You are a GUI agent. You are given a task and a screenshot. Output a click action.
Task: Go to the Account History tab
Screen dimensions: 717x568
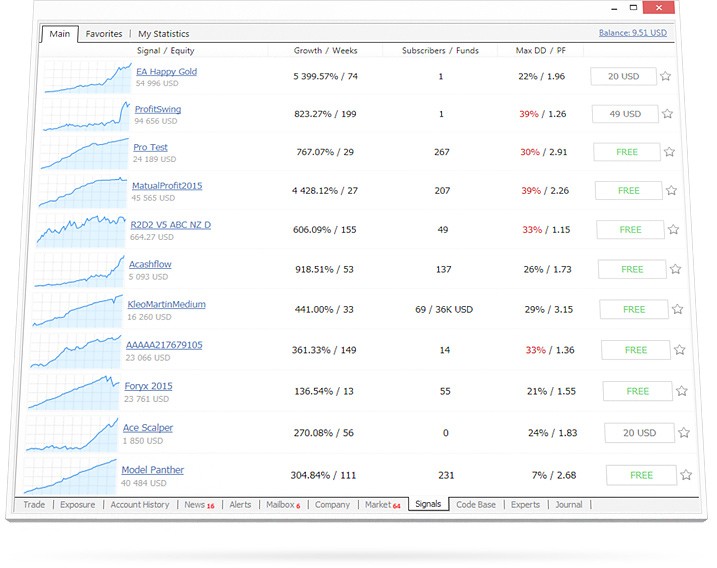point(139,505)
